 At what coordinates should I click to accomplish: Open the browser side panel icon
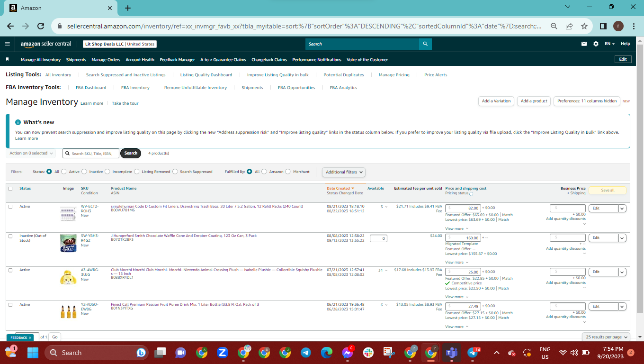click(603, 26)
